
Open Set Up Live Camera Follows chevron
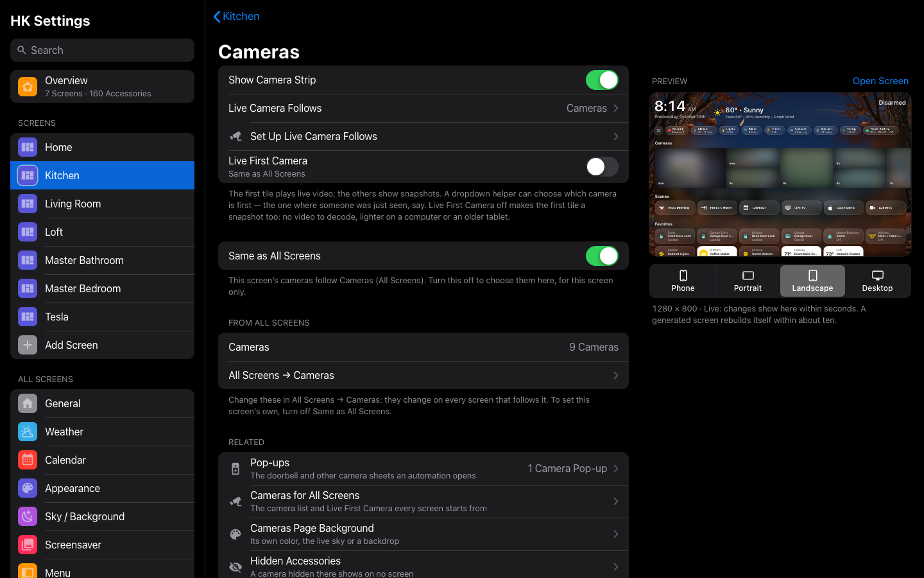click(x=616, y=137)
